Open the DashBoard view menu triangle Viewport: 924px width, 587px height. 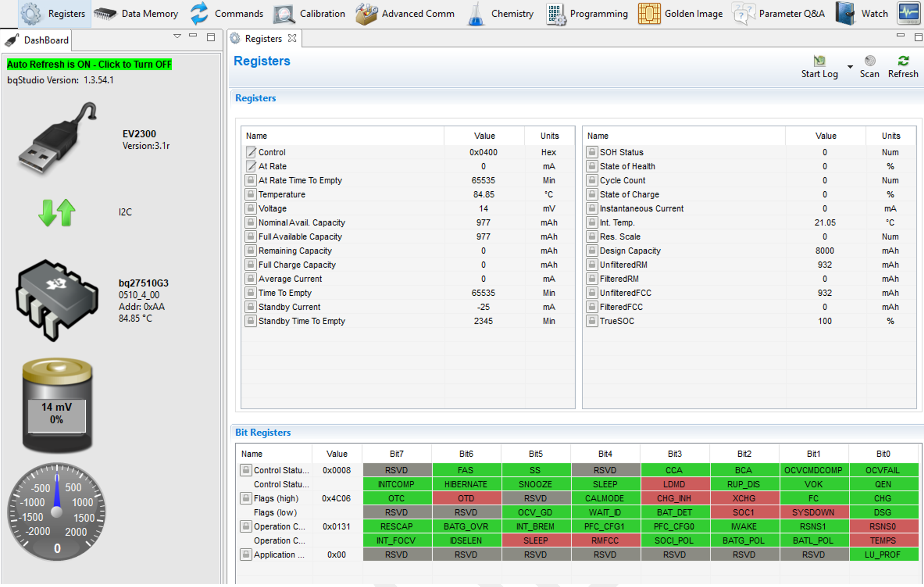[x=177, y=36]
